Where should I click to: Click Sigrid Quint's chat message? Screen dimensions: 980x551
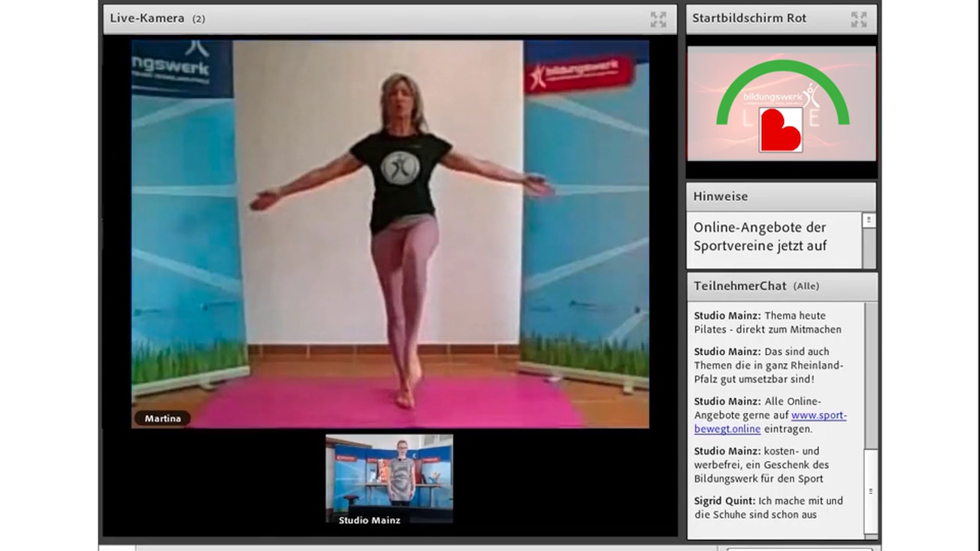768,507
